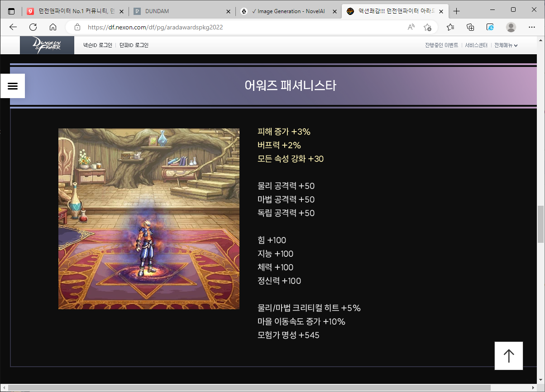Open the 서비스센터 link
Screen dimensions: 545x392
[476, 45]
